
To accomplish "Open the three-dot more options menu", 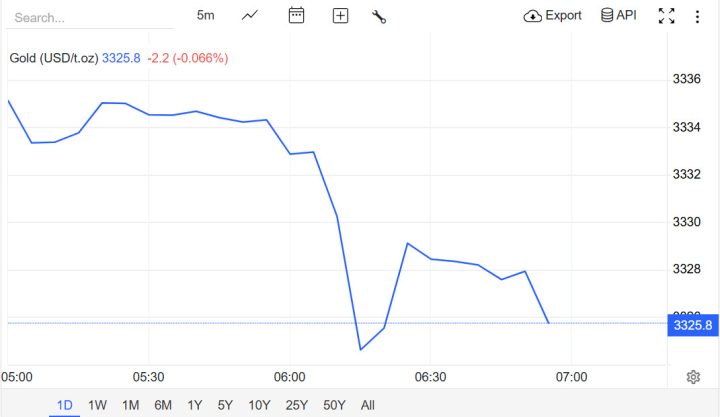I will click(x=697, y=16).
